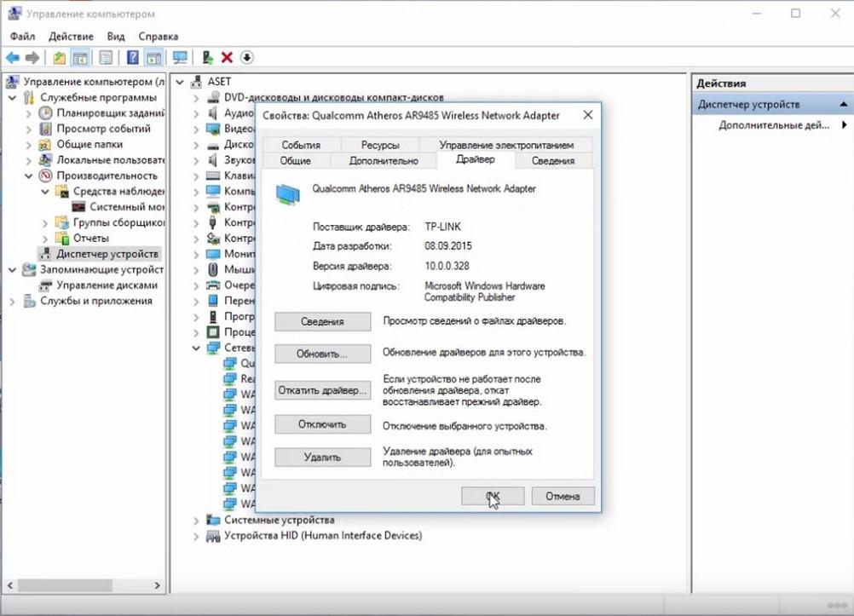This screenshot has height=616, width=854.
Task: Click the network adapter icon in dialog
Action: 287,195
